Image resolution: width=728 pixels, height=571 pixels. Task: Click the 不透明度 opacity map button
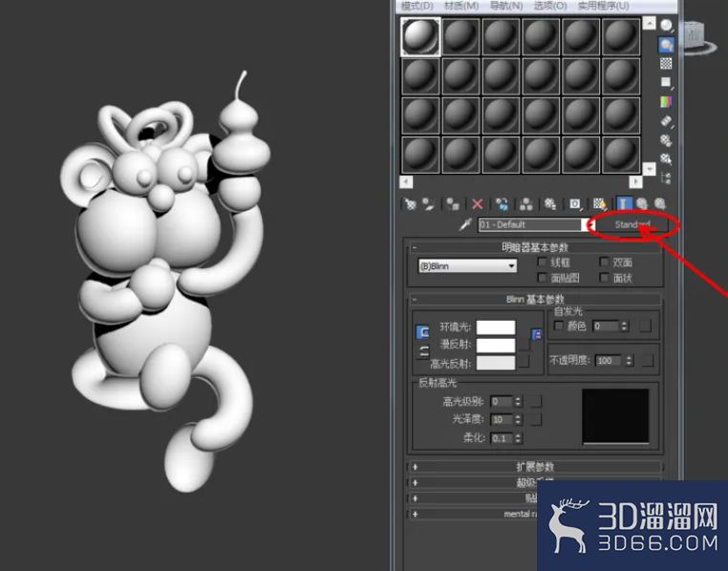[x=648, y=360]
